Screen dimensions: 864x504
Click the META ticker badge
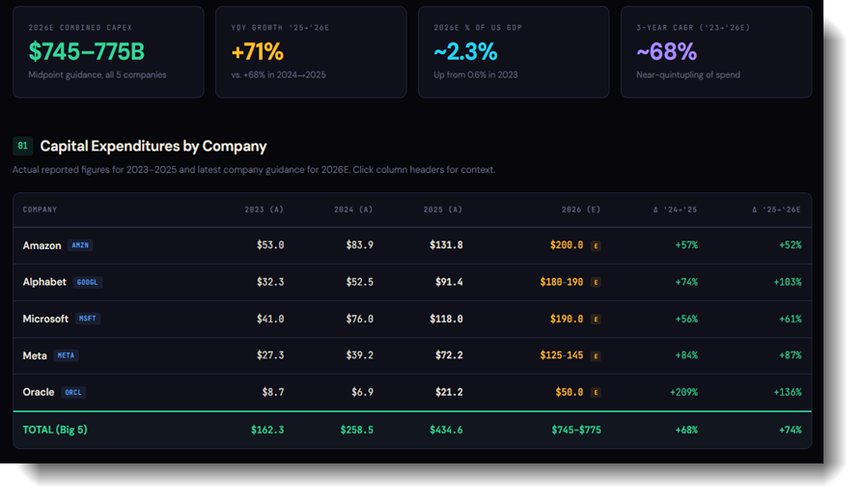[x=66, y=355]
